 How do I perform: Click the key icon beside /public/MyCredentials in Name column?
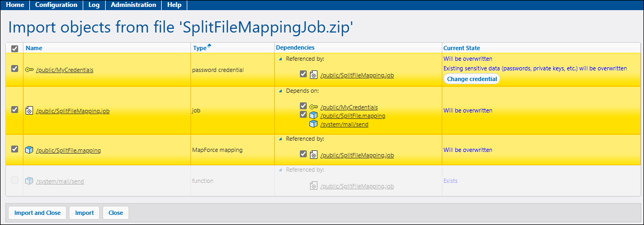pyautogui.click(x=29, y=69)
